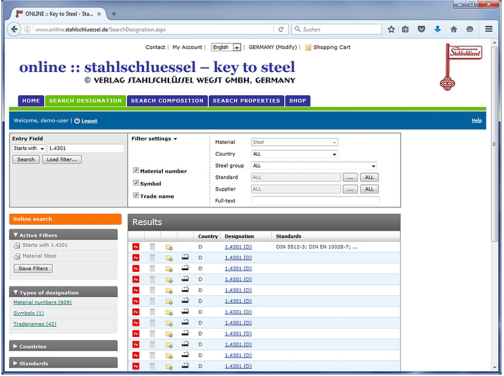Click the chat bubble toolbar icon
504x376 pixels.
470,29
